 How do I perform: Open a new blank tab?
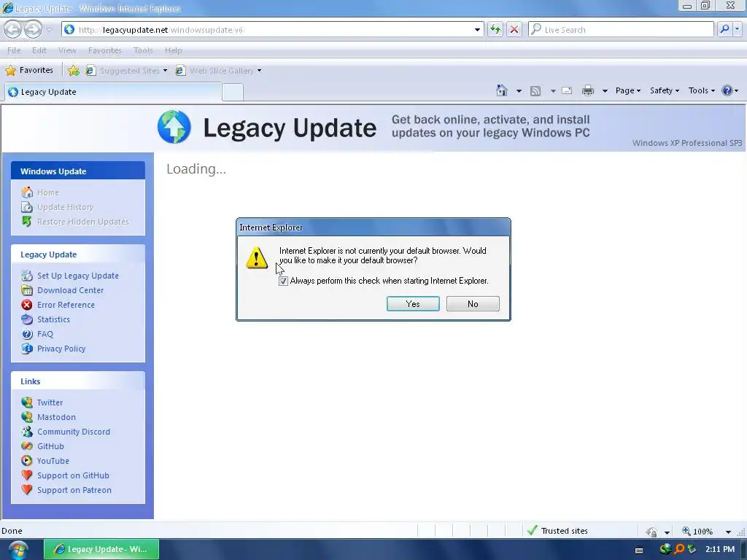tap(233, 92)
